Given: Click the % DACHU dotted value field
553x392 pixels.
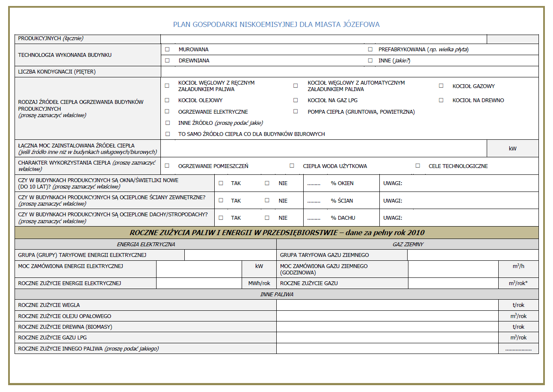Looking at the screenshot, I should [x=314, y=218].
